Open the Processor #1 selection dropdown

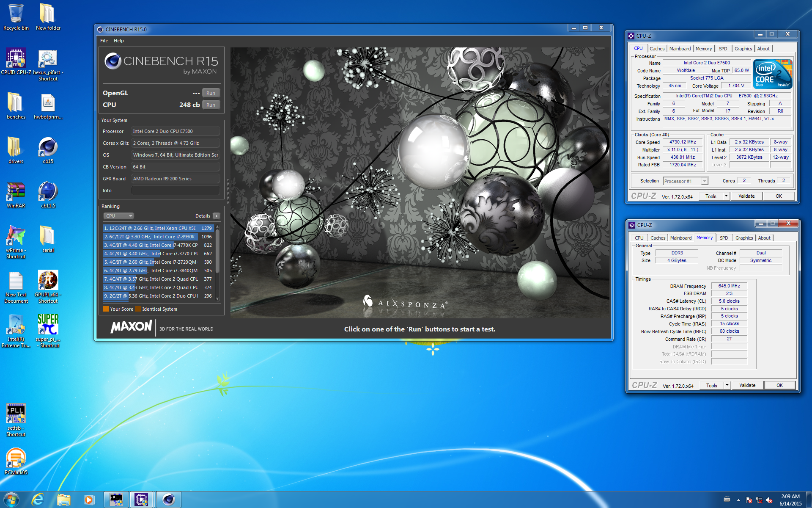coord(685,181)
